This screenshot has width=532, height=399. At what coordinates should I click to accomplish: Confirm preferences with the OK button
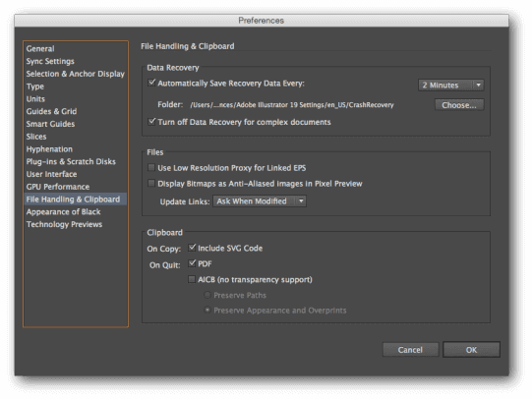(x=471, y=350)
